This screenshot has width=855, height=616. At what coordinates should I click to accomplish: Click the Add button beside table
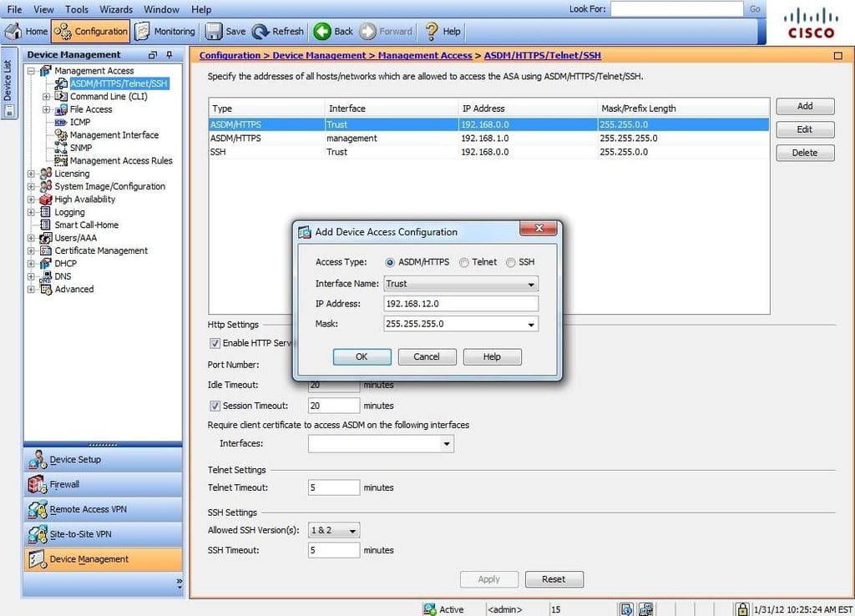pyautogui.click(x=805, y=106)
